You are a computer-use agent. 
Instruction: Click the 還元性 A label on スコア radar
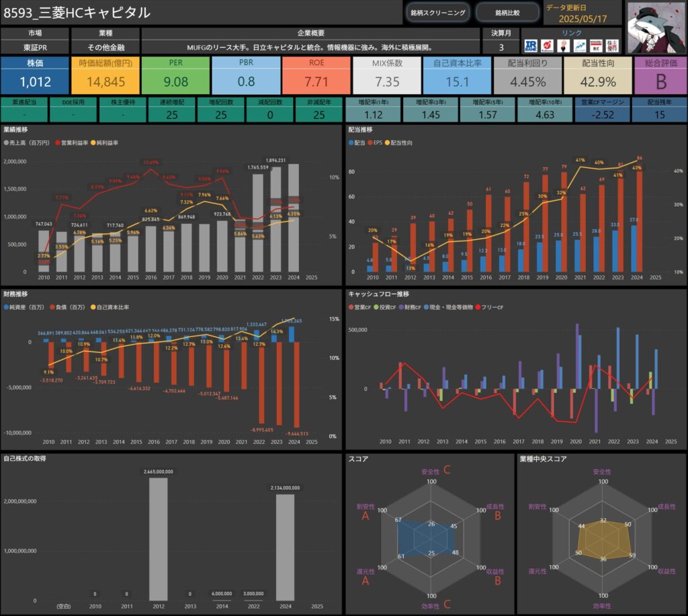pyautogui.click(x=365, y=576)
